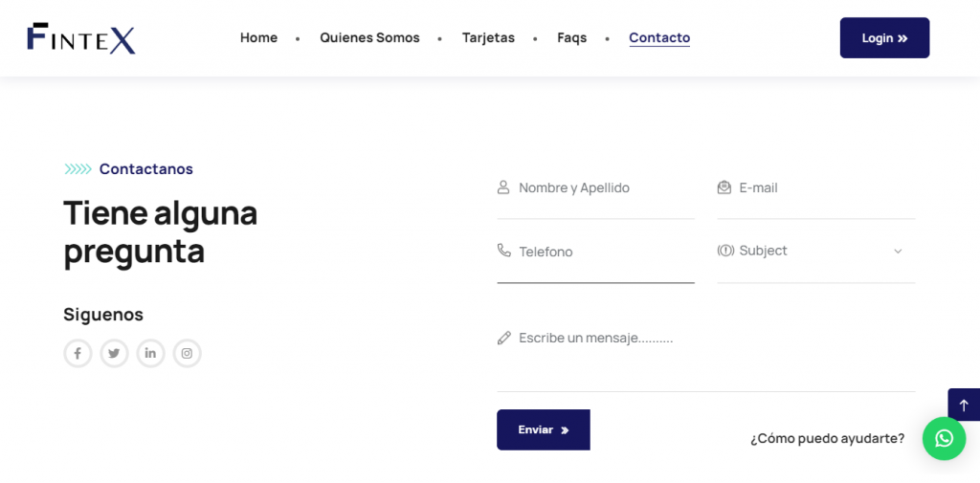Select the Contacto nav link

[x=659, y=38]
